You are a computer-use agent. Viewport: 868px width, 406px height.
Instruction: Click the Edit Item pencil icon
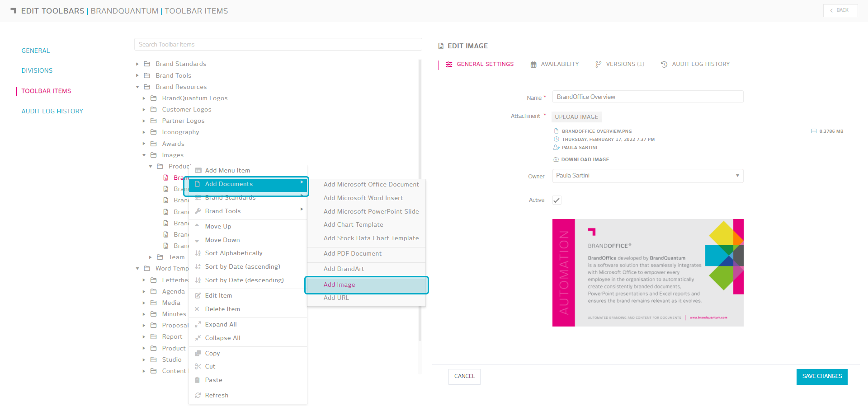click(198, 295)
